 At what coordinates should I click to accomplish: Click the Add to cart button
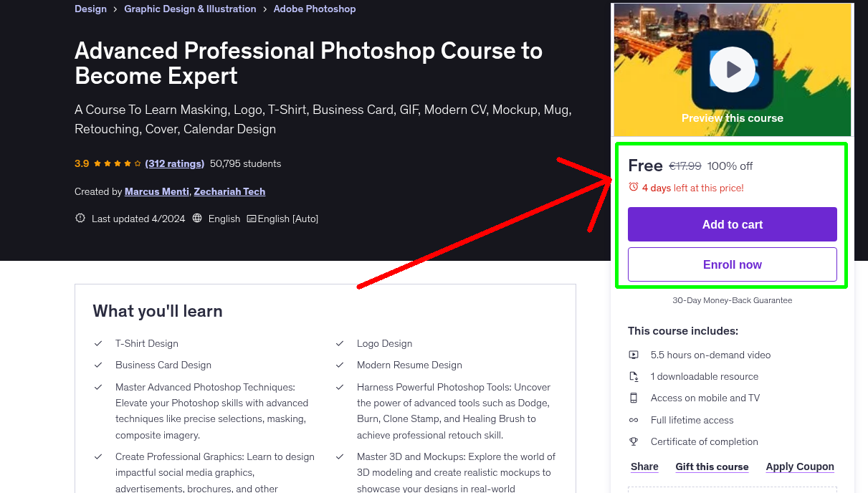point(732,224)
